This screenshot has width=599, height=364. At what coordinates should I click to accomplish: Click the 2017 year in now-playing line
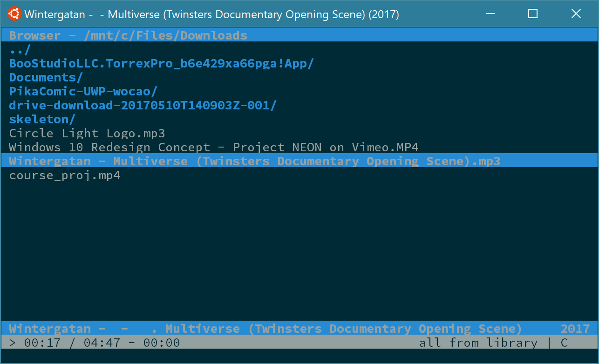[x=575, y=329]
